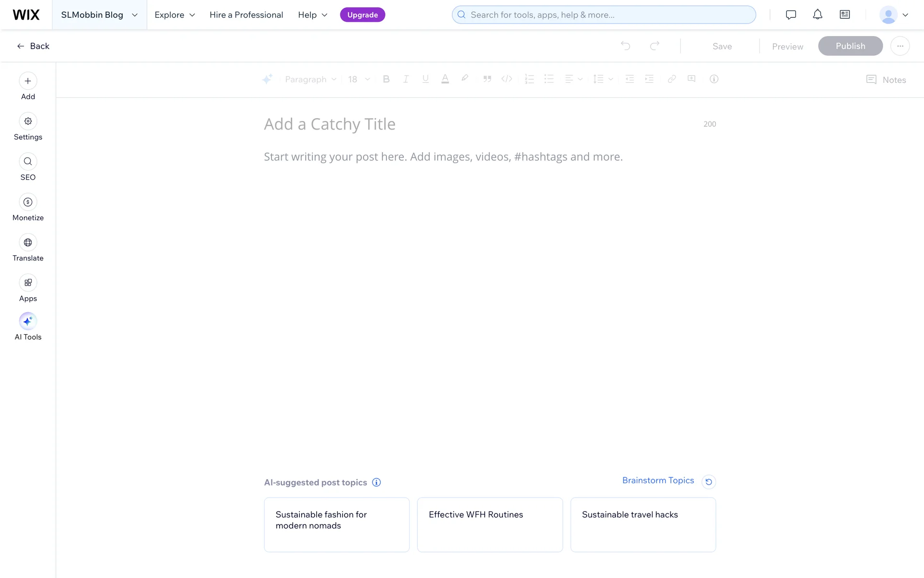924x578 pixels.
Task: Toggle underline formatting
Action: coord(425,79)
